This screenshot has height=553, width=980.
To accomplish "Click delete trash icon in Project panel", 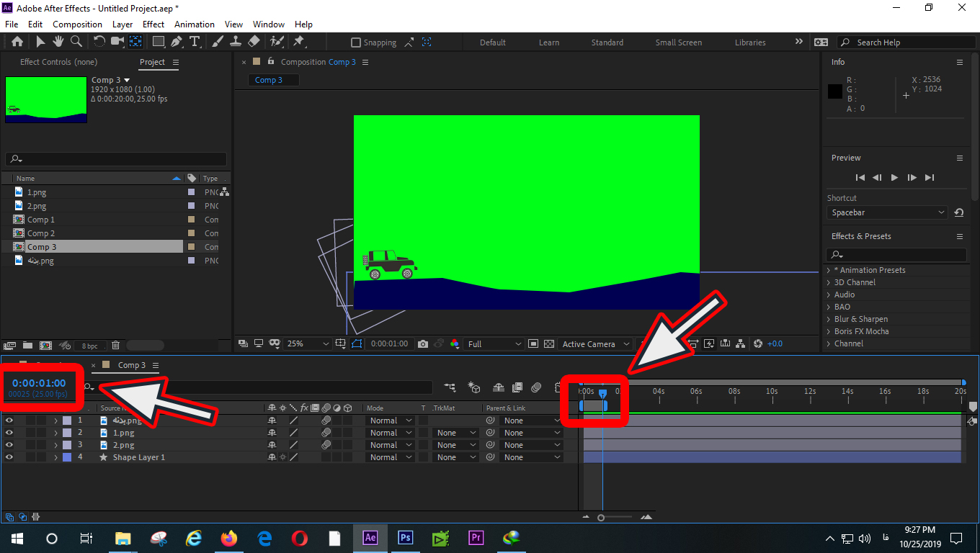I will [x=116, y=346].
